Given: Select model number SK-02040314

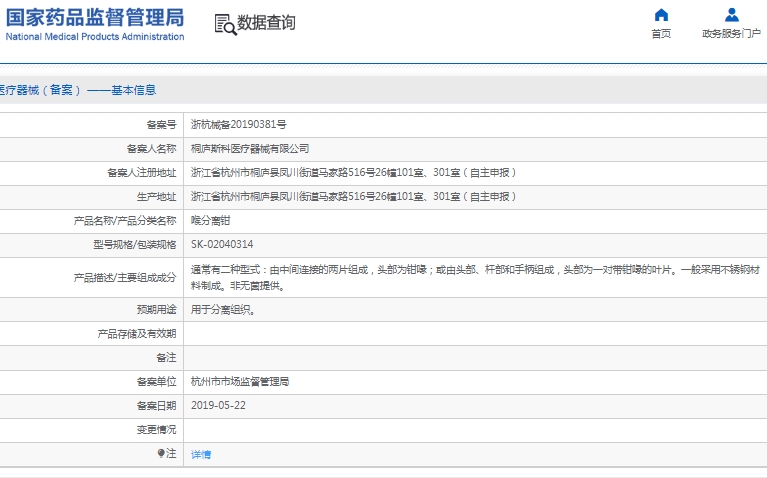Looking at the screenshot, I should coord(222,245).
